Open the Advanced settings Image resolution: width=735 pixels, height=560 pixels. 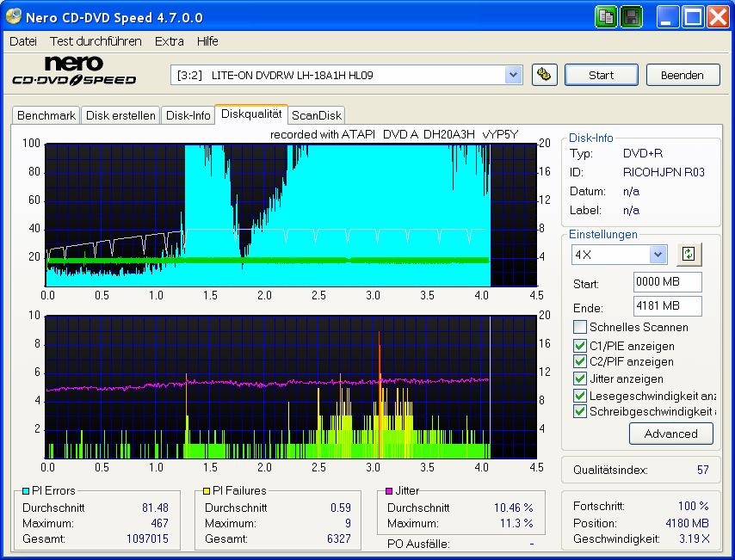(670, 434)
